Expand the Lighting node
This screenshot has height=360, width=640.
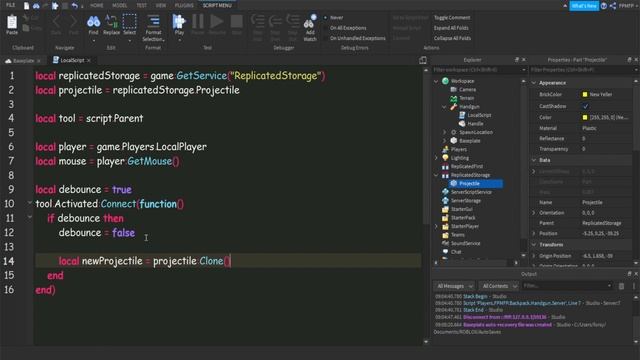pos(436,158)
